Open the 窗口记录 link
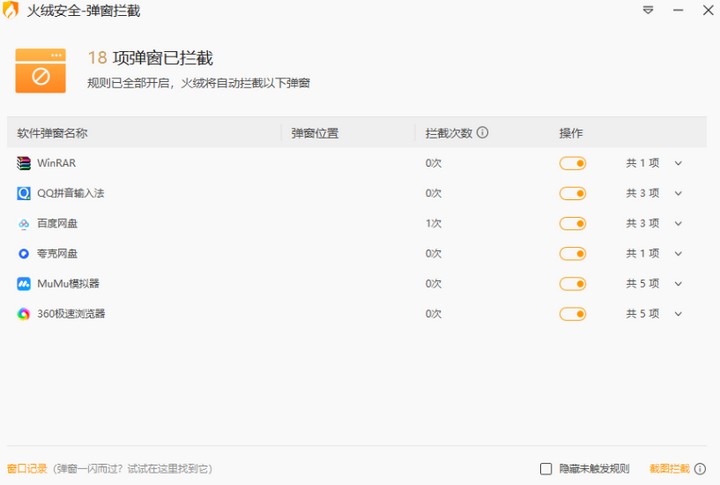This screenshot has height=485, width=720. pyautogui.click(x=27, y=469)
